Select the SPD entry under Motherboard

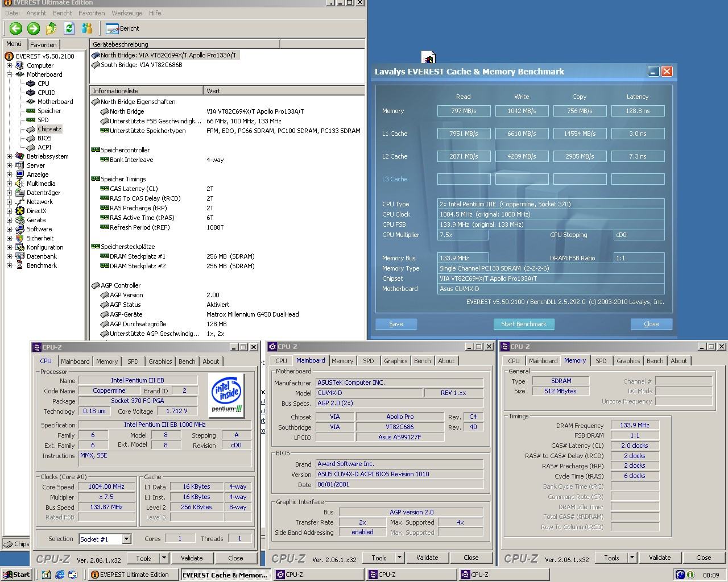(x=43, y=120)
